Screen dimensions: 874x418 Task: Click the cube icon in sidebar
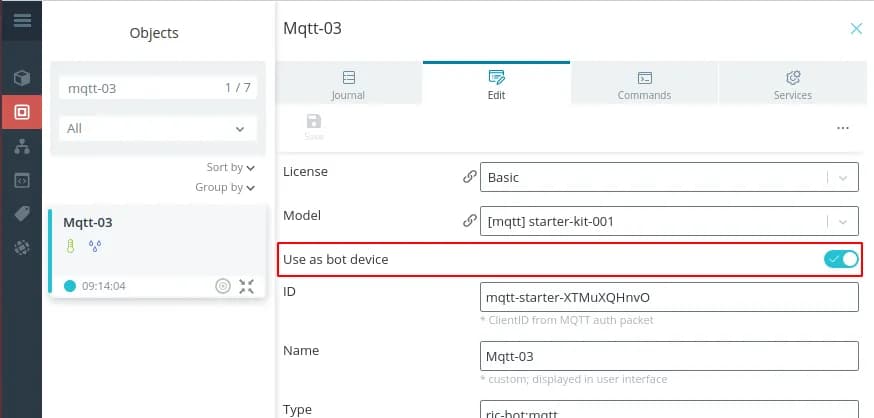[x=21, y=78]
